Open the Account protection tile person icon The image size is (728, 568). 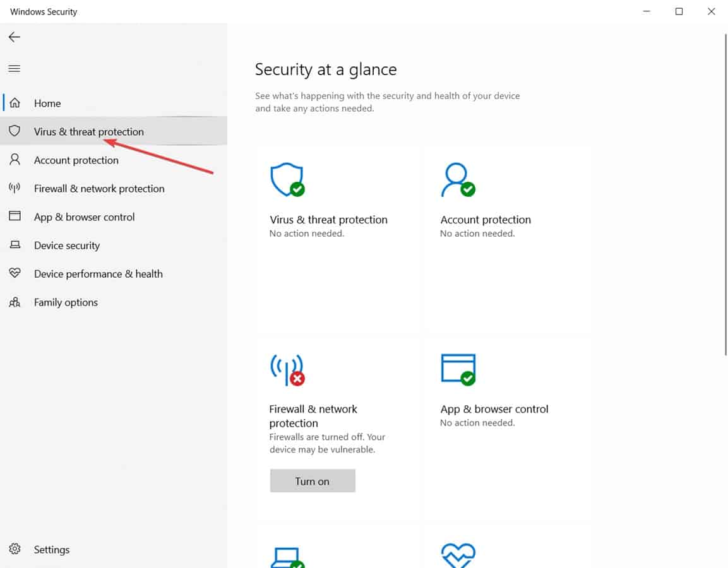pyautogui.click(x=458, y=180)
